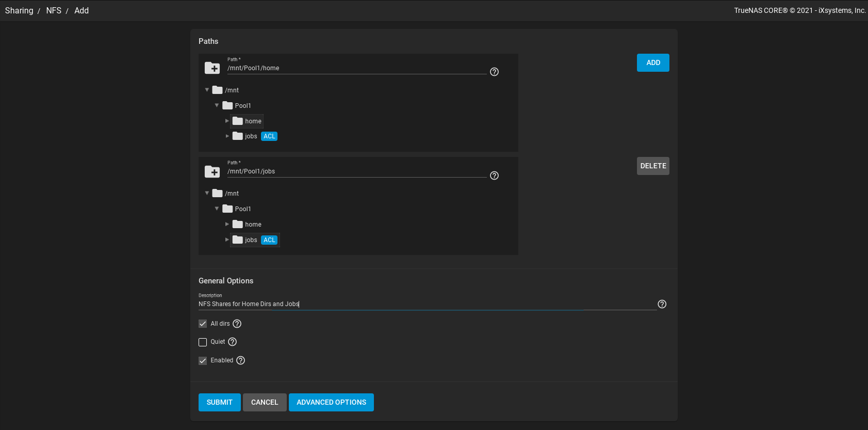868x430 pixels.
Task: Go to Sharing in the breadcrumb
Action: tap(19, 10)
